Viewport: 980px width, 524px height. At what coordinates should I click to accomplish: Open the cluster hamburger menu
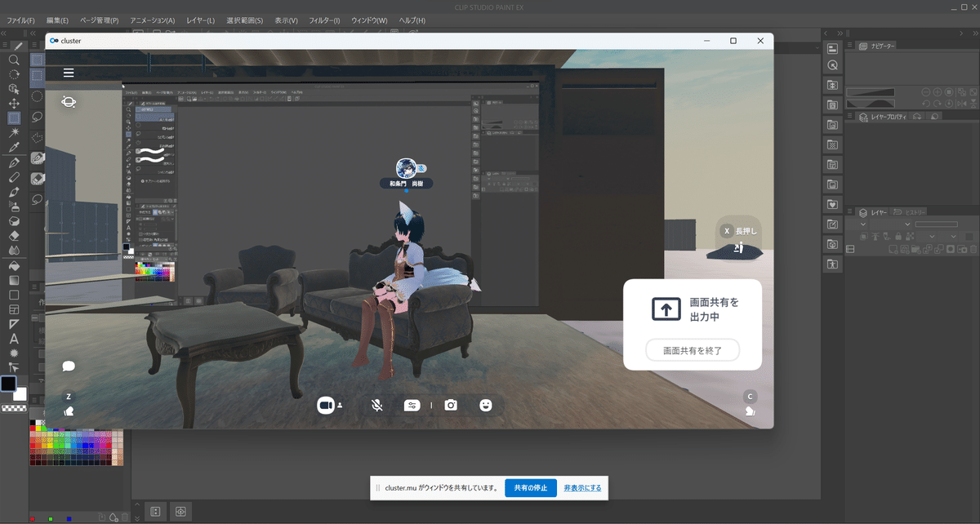69,73
